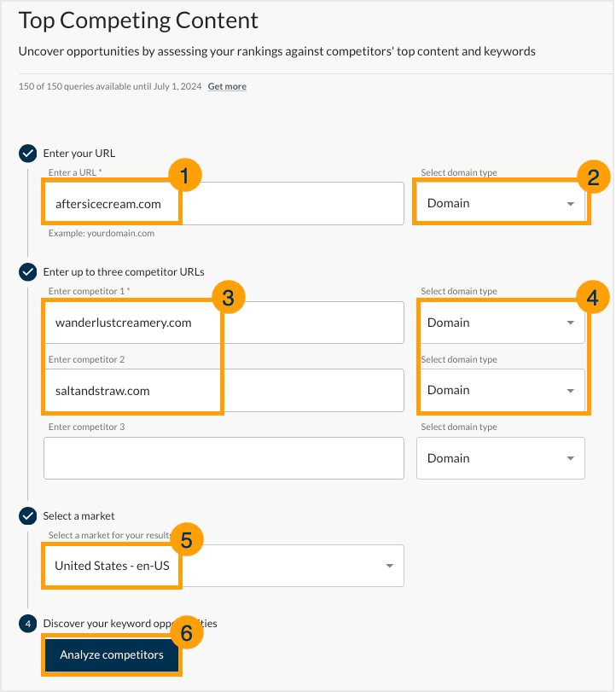
Task: Open the Get more link
Action: click(227, 86)
